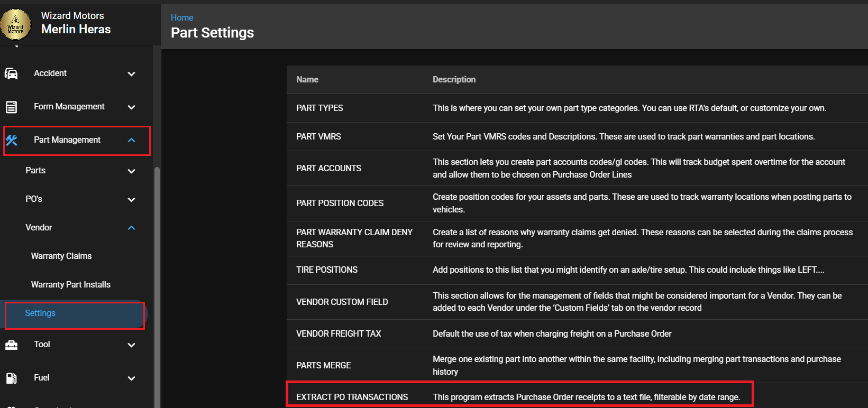Click the Part Management tools icon
868x408 pixels.
(12, 140)
